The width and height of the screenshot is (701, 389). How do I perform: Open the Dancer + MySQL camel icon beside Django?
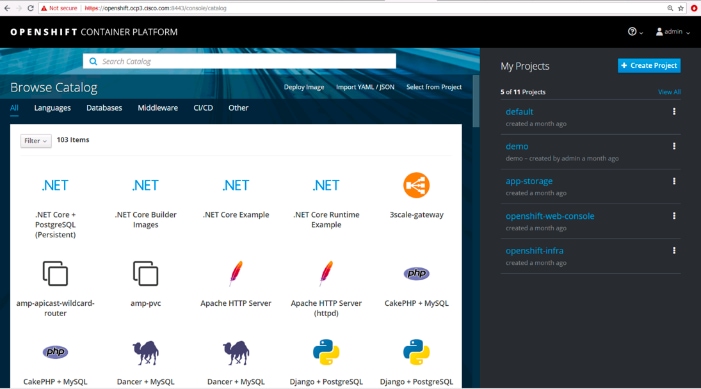(236, 353)
